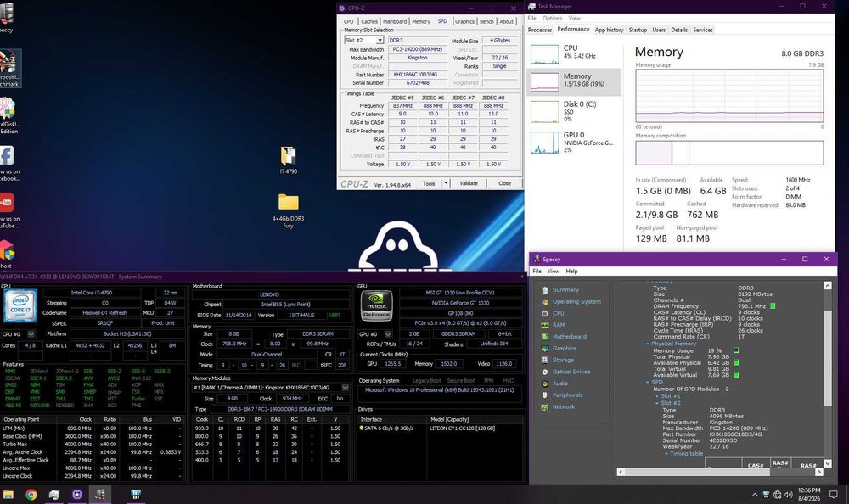Click the LITEON CV1-CC128 drive entry
Viewport: 849px width, 504px height.
point(464,428)
